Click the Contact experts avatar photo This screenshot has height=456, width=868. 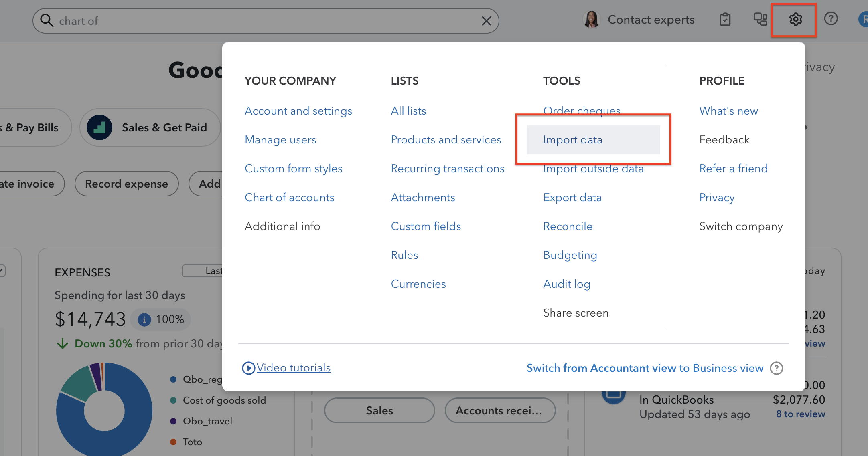592,19
